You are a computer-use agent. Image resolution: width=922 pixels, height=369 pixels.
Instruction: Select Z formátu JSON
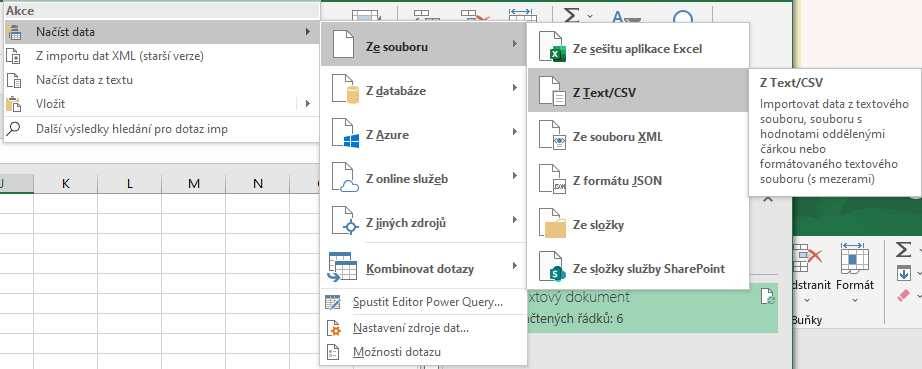638,180
